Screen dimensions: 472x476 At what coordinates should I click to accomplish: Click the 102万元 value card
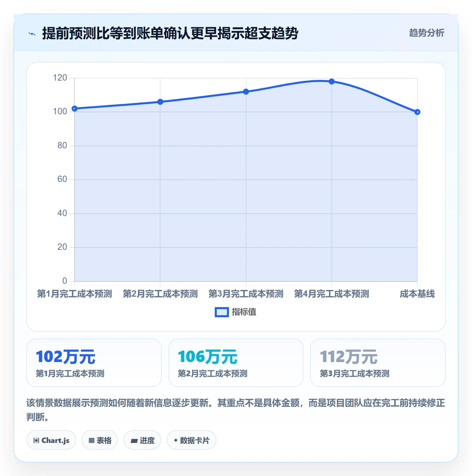click(x=94, y=363)
